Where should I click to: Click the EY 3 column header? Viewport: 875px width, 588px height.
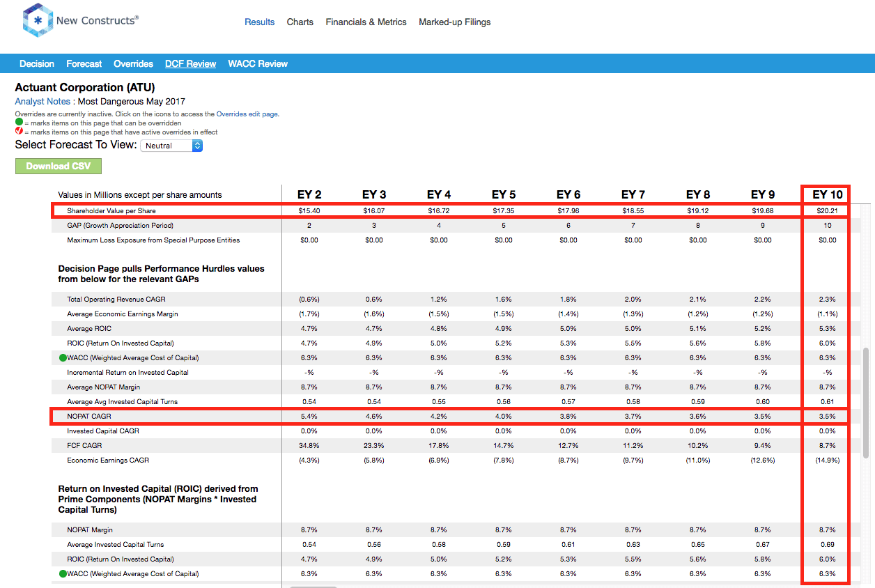[374, 195]
